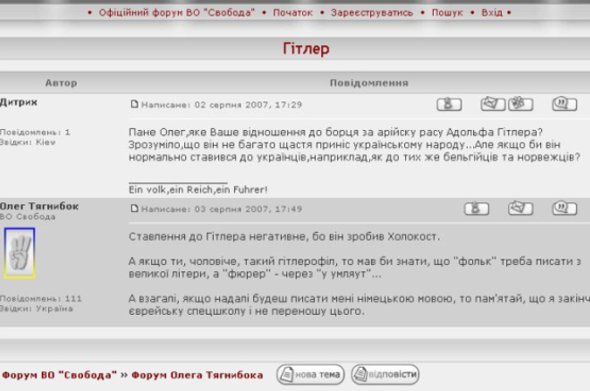Click line ending єврейську спецшколу і не переношу цього
590x391 pixels.
click(247, 311)
